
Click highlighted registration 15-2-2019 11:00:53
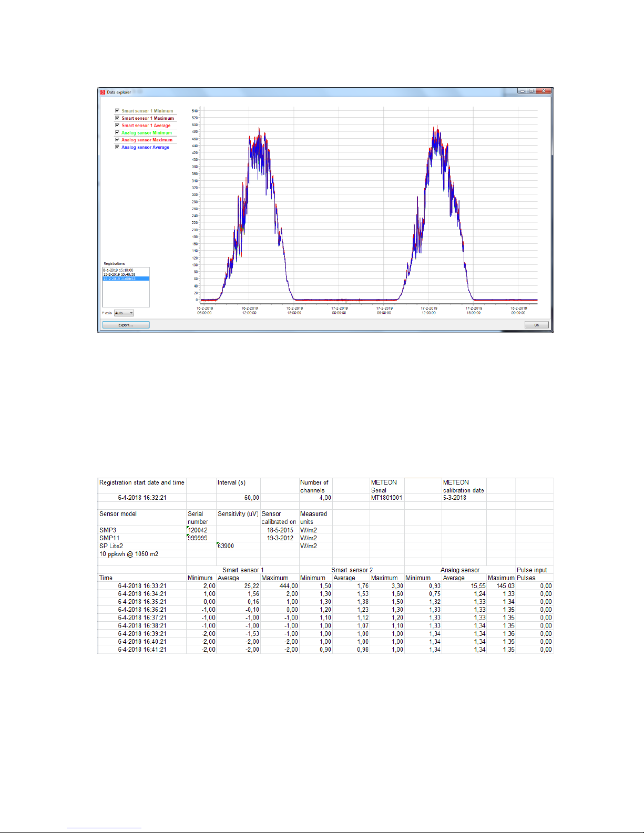pyautogui.click(x=119, y=279)
